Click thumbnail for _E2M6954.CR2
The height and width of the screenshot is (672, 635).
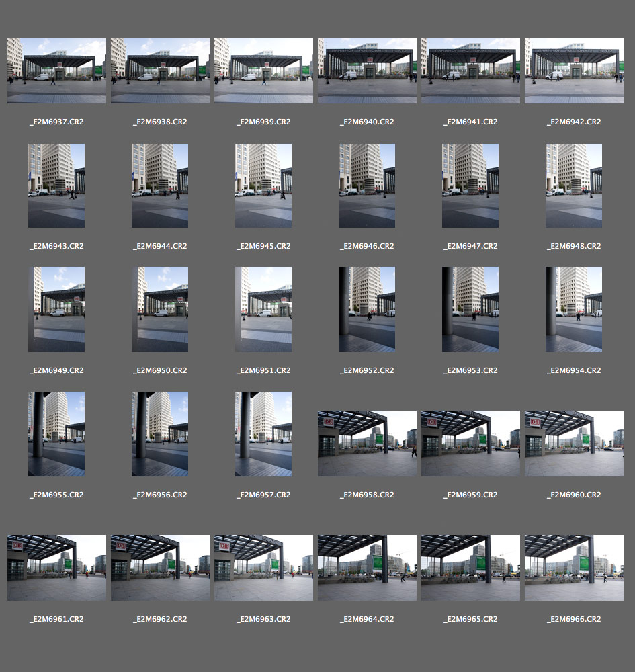coord(574,309)
